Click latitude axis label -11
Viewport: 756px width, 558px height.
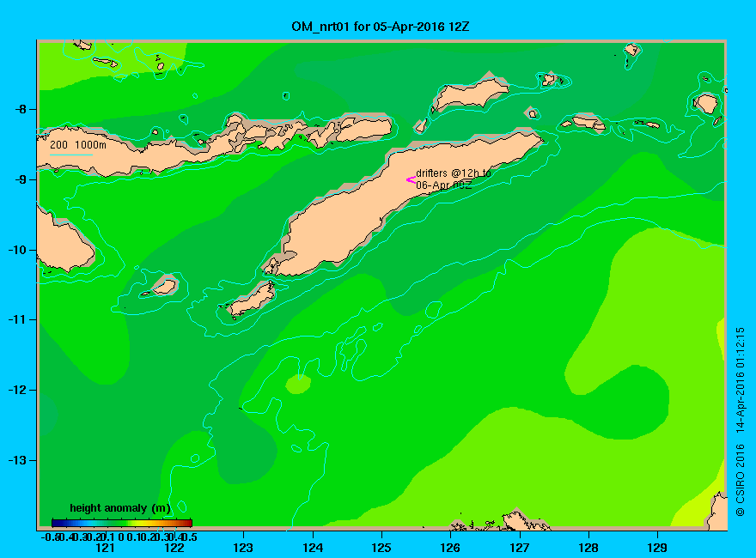pyautogui.click(x=17, y=319)
